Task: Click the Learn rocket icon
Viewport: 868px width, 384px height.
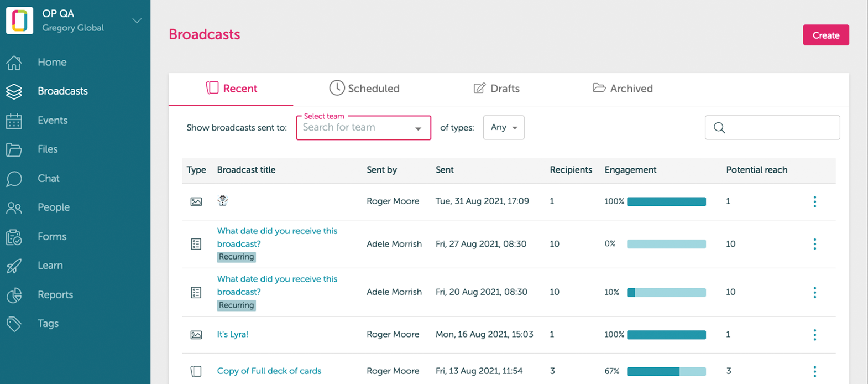Action: point(14,266)
